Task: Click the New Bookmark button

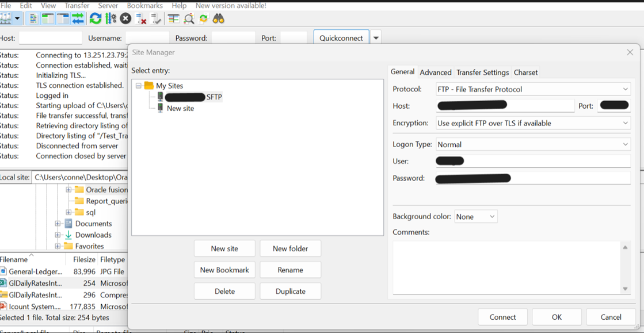Action: pyautogui.click(x=224, y=270)
